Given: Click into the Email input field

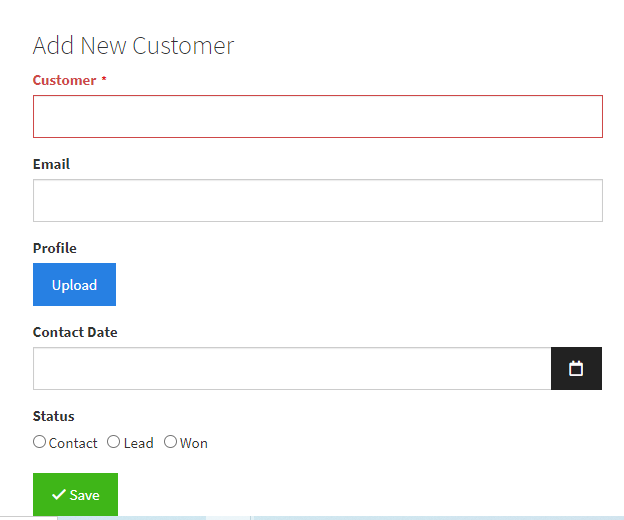Looking at the screenshot, I should tap(318, 201).
